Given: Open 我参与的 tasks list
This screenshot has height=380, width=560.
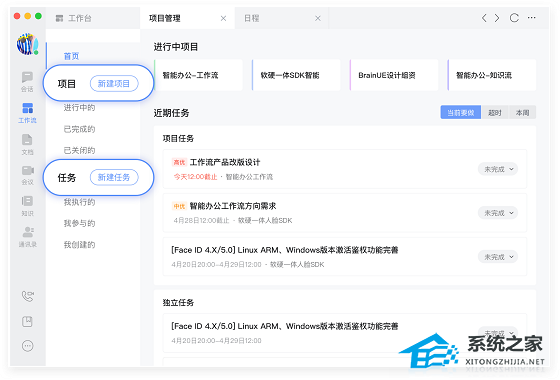Looking at the screenshot, I should pyautogui.click(x=79, y=223).
